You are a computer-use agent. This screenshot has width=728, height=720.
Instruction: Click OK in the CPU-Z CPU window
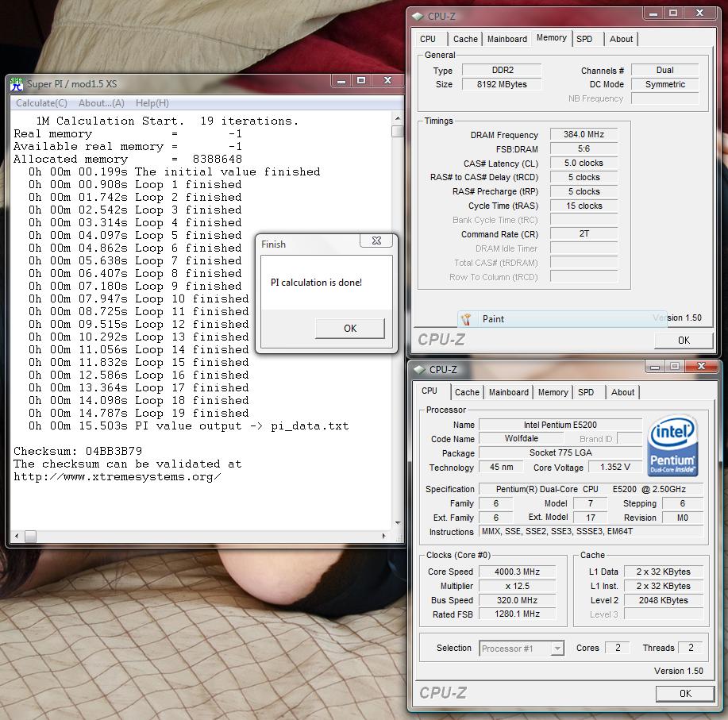(685, 694)
